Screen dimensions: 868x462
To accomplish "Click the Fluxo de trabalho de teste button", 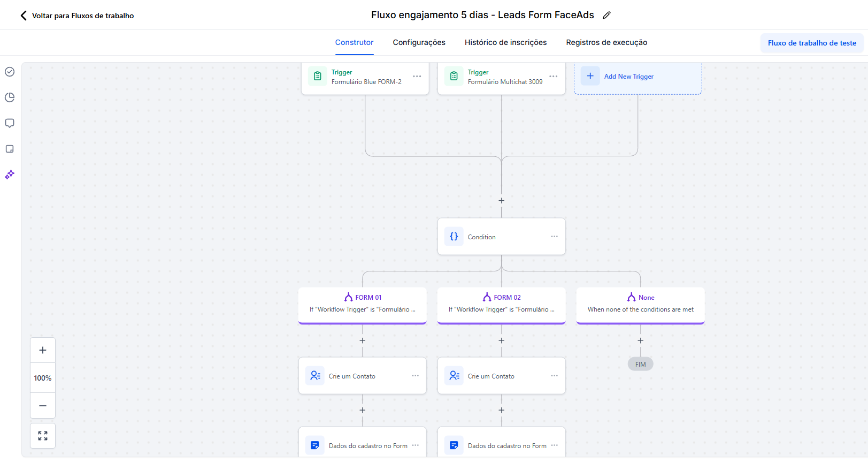I will click(812, 43).
